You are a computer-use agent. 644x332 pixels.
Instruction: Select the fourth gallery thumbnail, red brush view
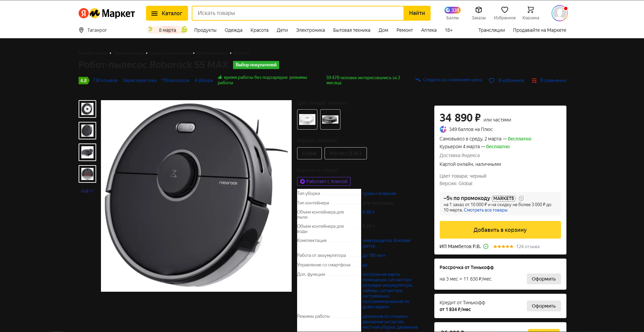pos(87,174)
